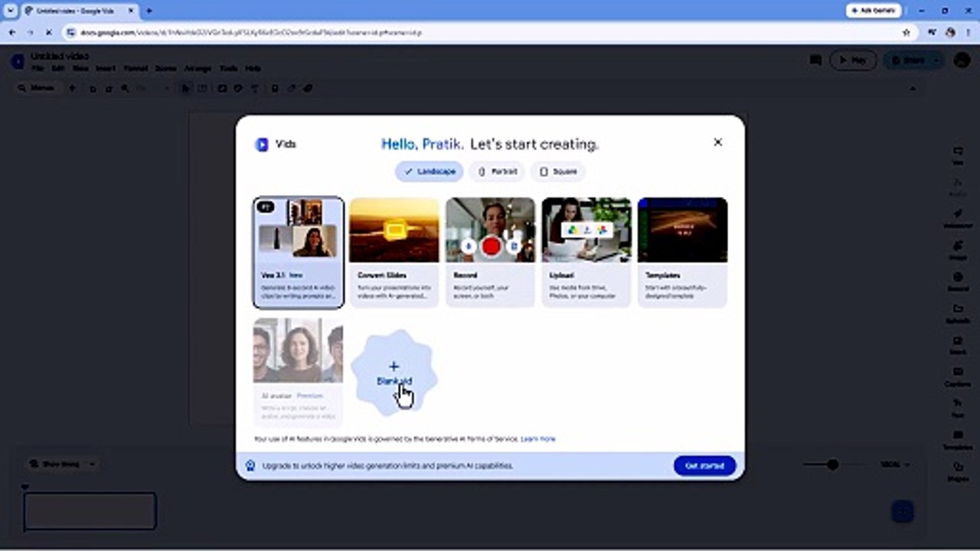Open the account avatar menu
The image size is (980, 551).
click(x=962, y=60)
